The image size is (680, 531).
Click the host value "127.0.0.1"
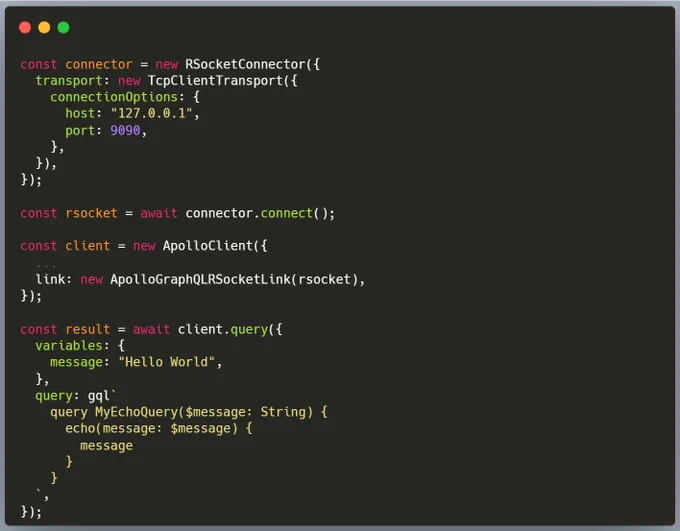(151, 114)
